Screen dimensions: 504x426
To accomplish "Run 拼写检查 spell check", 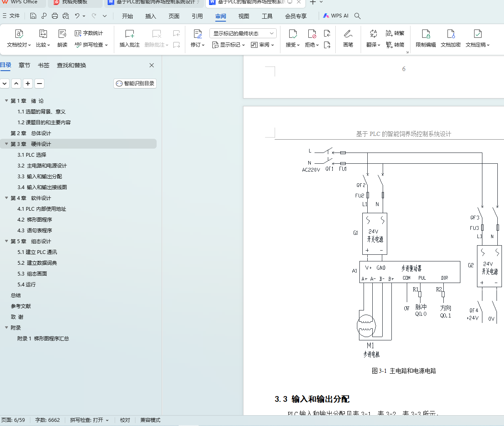I will pyautogui.click(x=91, y=44).
